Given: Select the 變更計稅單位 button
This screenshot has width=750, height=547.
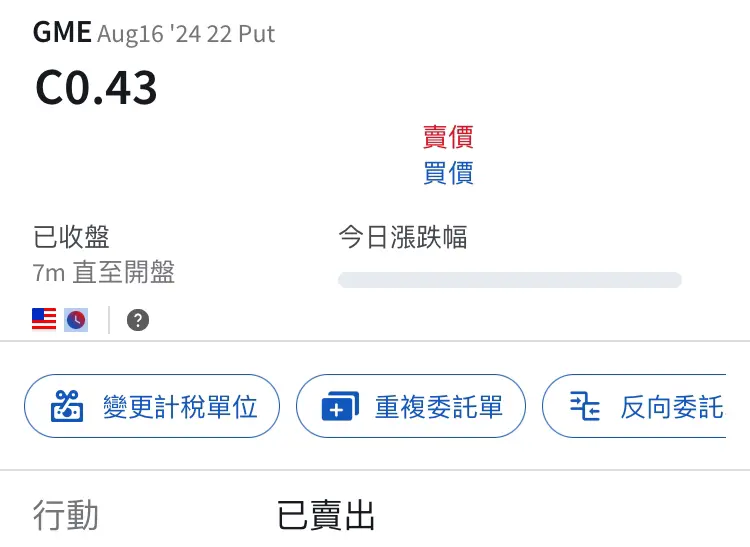Looking at the screenshot, I should 152,406.
